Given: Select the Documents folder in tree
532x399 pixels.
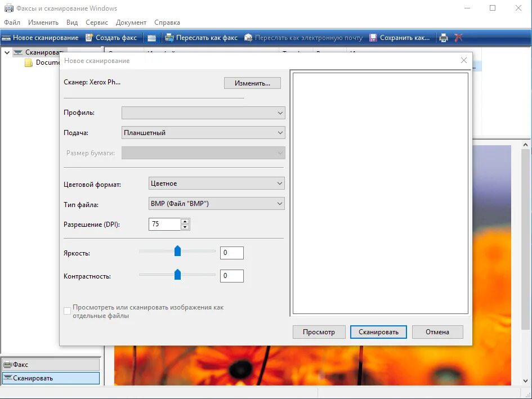Looking at the screenshot, I should click(x=42, y=62).
